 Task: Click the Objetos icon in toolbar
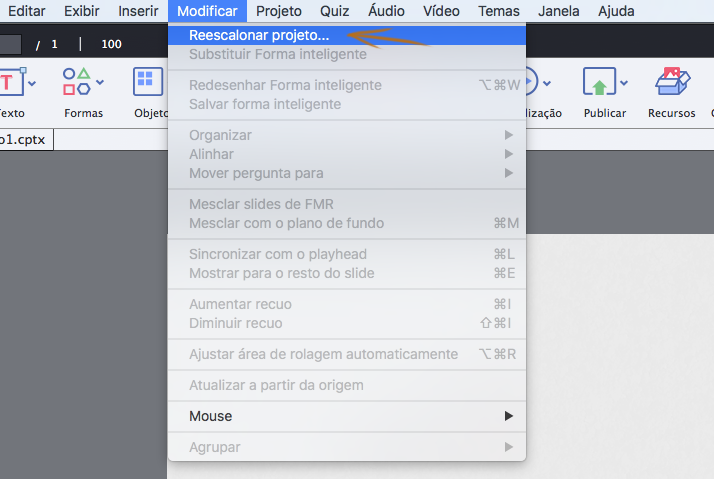[x=149, y=82]
